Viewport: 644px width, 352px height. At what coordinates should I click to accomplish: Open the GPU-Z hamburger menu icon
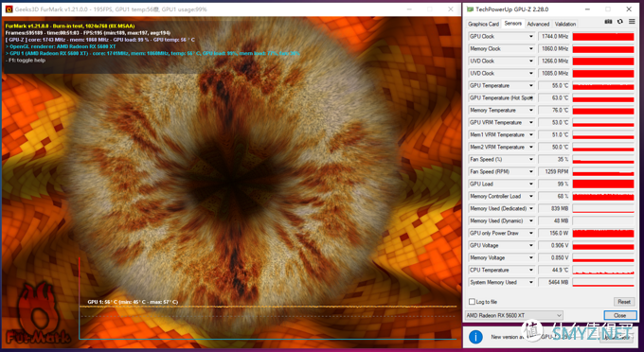632,22
